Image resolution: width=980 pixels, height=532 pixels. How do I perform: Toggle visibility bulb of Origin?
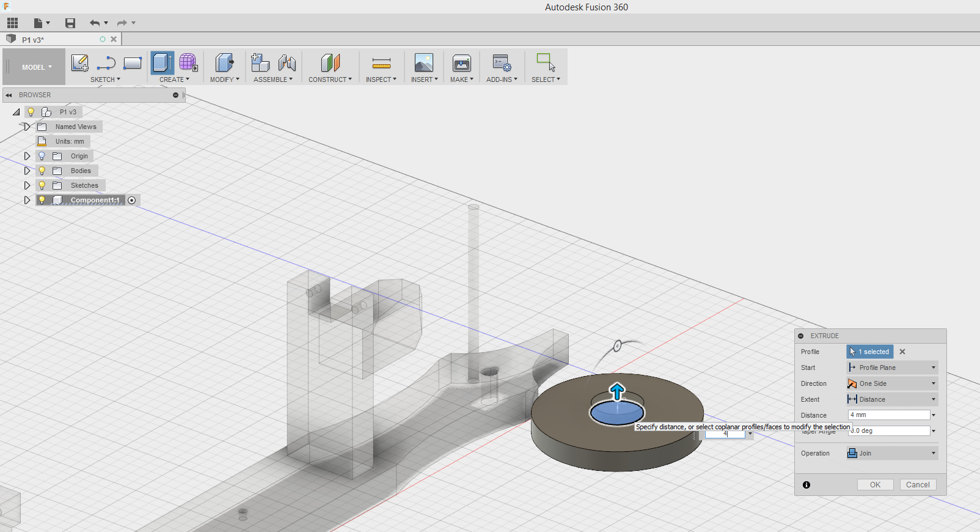42,156
